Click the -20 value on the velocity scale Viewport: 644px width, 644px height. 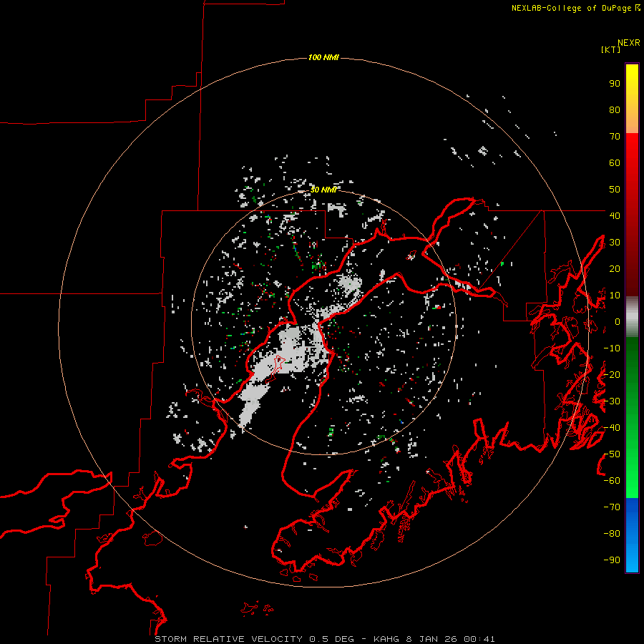612,375
